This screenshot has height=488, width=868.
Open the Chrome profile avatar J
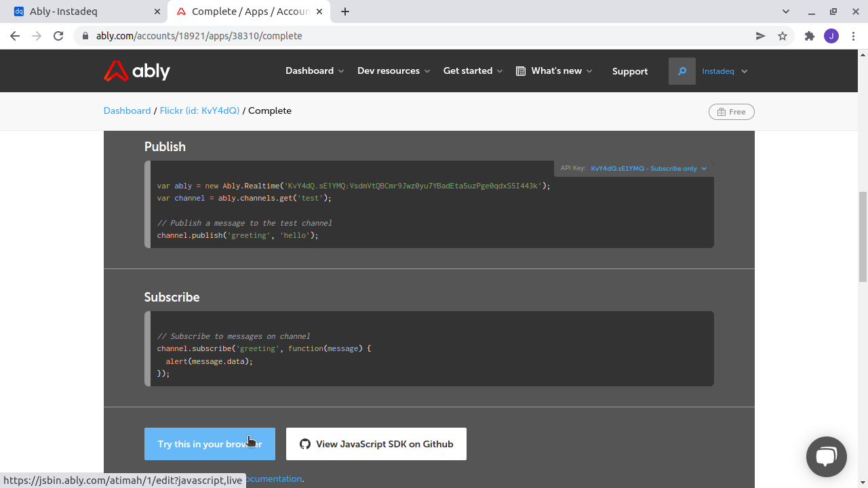coord(831,36)
